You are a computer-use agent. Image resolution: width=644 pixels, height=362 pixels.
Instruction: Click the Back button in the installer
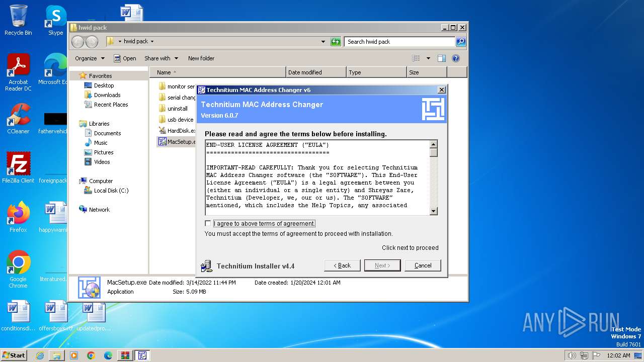pos(342,265)
